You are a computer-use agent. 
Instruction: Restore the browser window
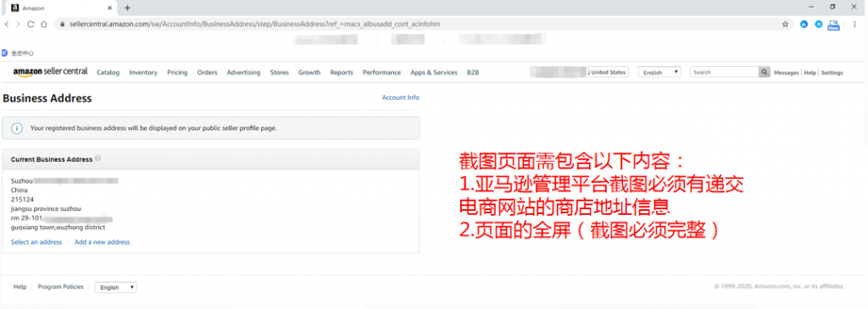click(832, 7)
